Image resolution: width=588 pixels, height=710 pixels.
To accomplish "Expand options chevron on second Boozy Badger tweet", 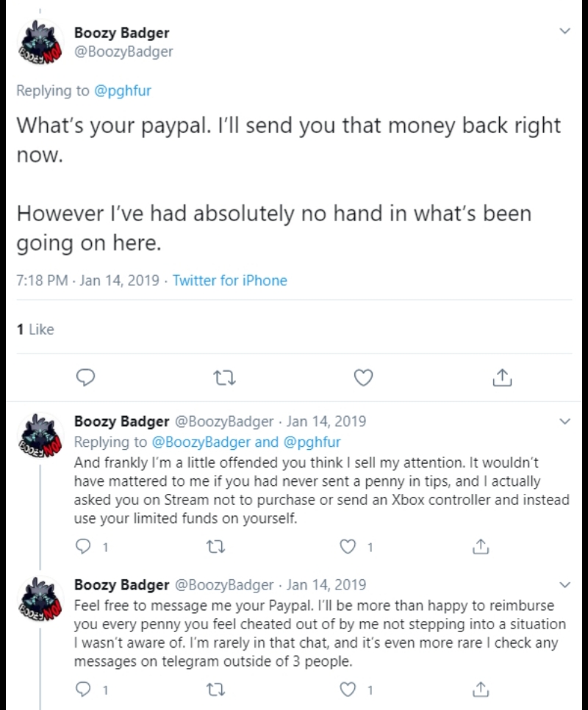I will click(564, 422).
